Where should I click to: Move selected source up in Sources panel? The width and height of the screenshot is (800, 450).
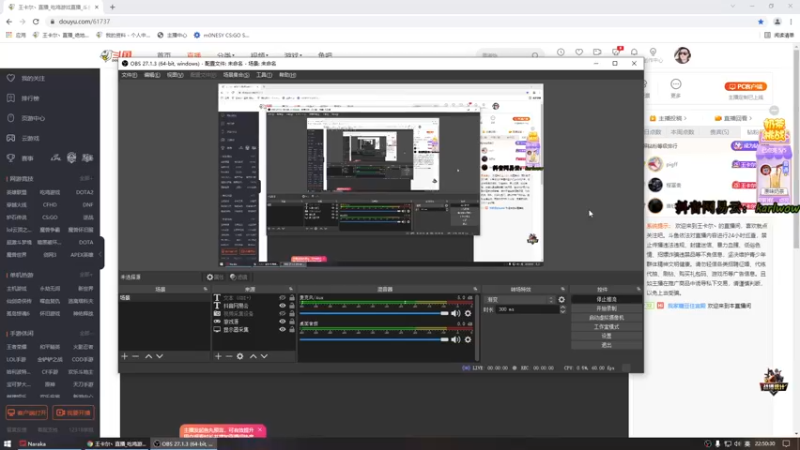coord(253,356)
